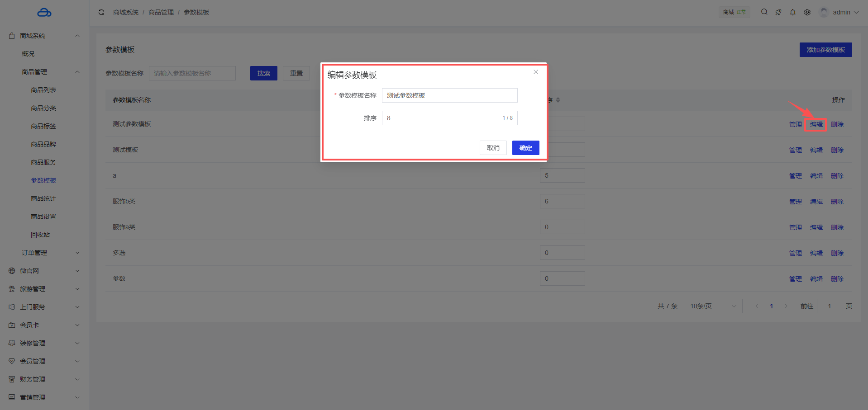Click the 请输入参数模板名称 search field
Viewport: 868px width, 410px height.
pyautogui.click(x=192, y=73)
